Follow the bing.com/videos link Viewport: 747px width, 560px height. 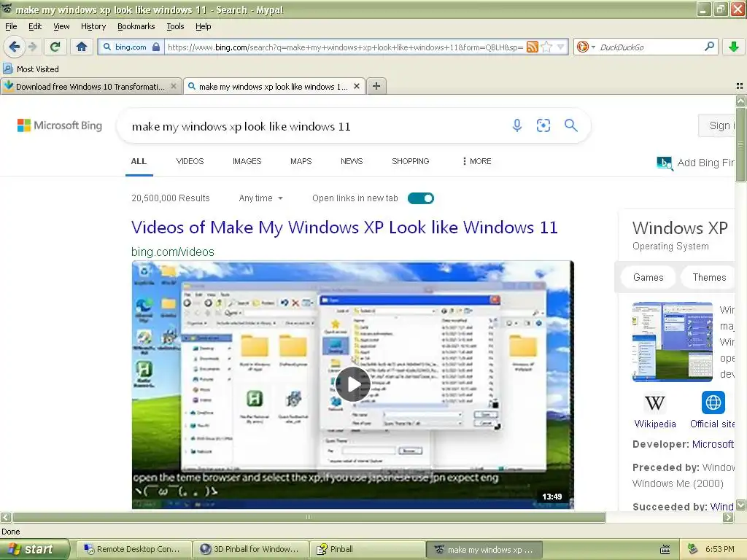tap(172, 252)
